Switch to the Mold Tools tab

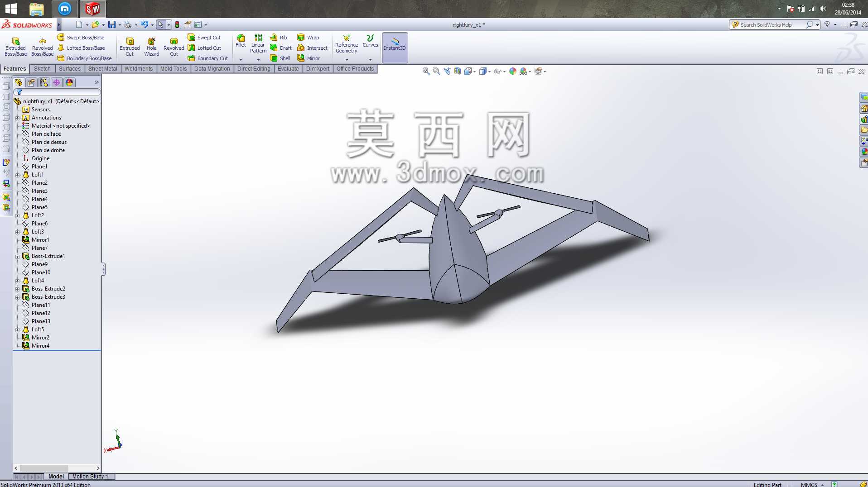[174, 69]
